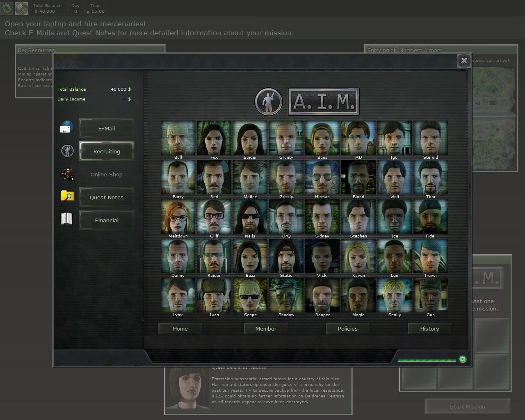
Task: Select mercenary Lynx portrait
Action: click(178, 295)
